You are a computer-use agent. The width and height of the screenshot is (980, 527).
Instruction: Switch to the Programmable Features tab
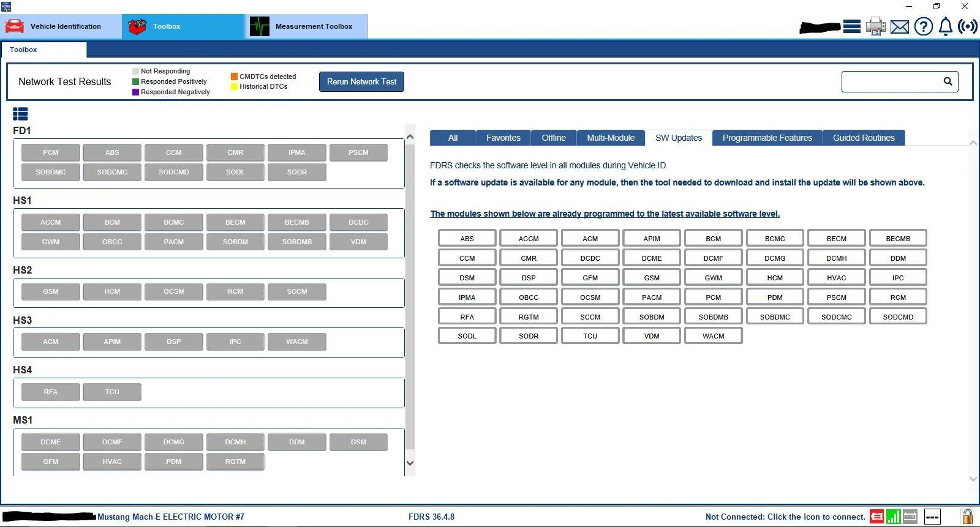[x=767, y=138]
